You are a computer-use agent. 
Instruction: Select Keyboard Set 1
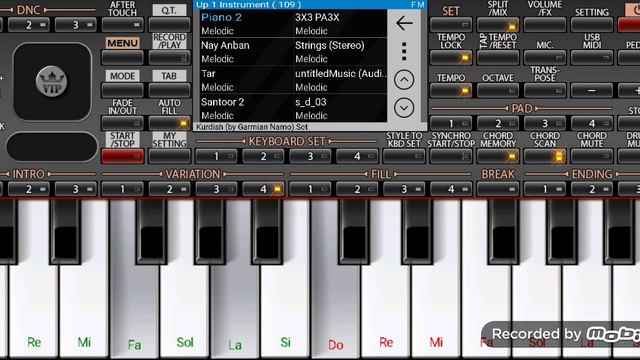point(216,156)
